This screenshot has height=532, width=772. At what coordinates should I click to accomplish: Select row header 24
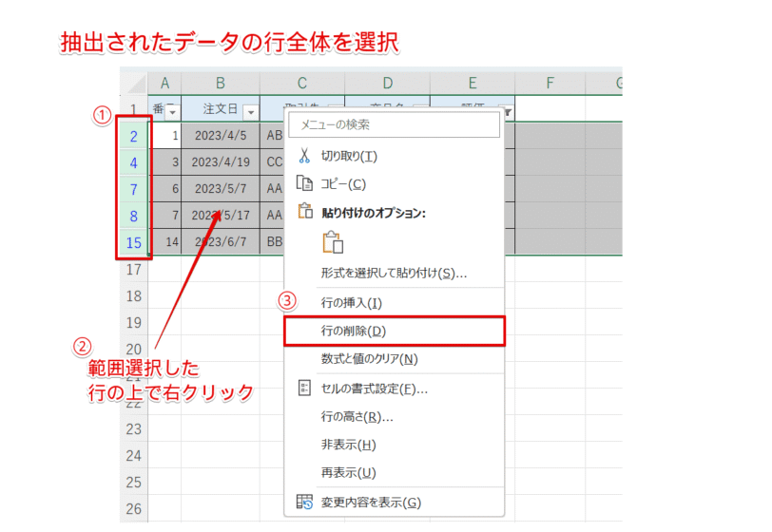pos(133,456)
